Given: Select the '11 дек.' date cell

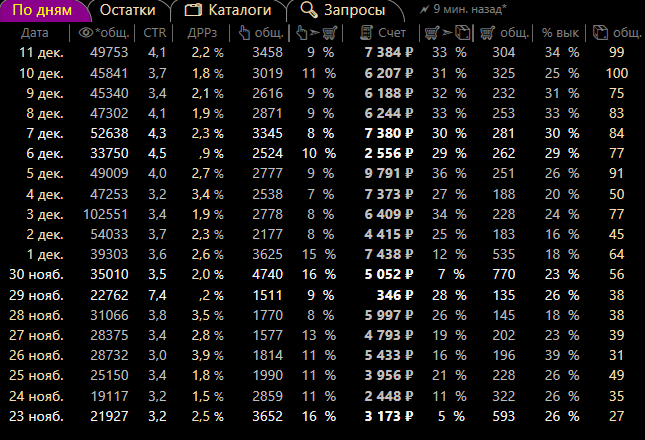Looking at the screenshot, I should pyautogui.click(x=41, y=52).
